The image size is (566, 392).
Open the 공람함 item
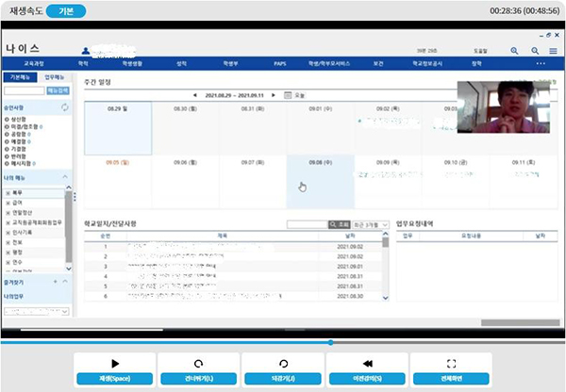(17, 134)
